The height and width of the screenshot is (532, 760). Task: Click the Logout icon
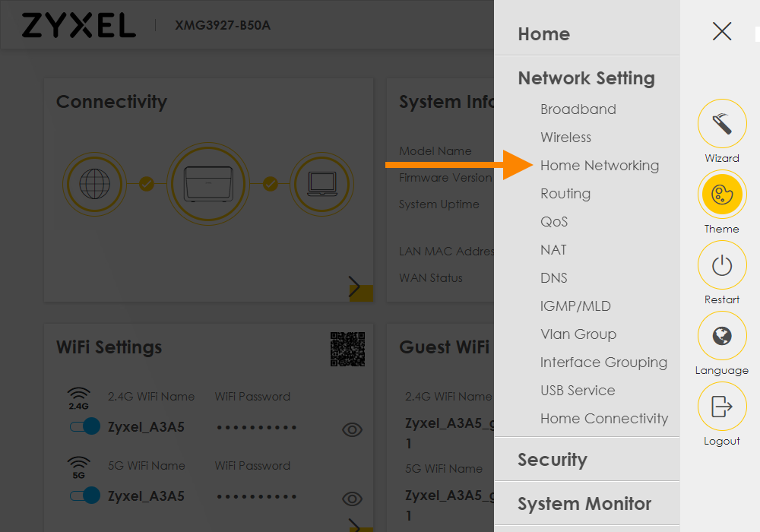(x=722, y=406)
